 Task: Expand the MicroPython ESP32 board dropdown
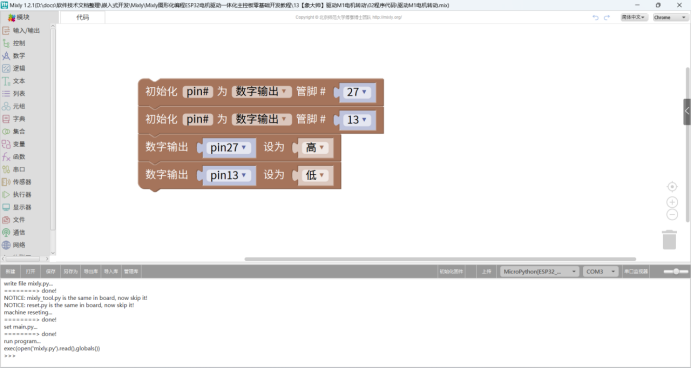tap(539, 271)
